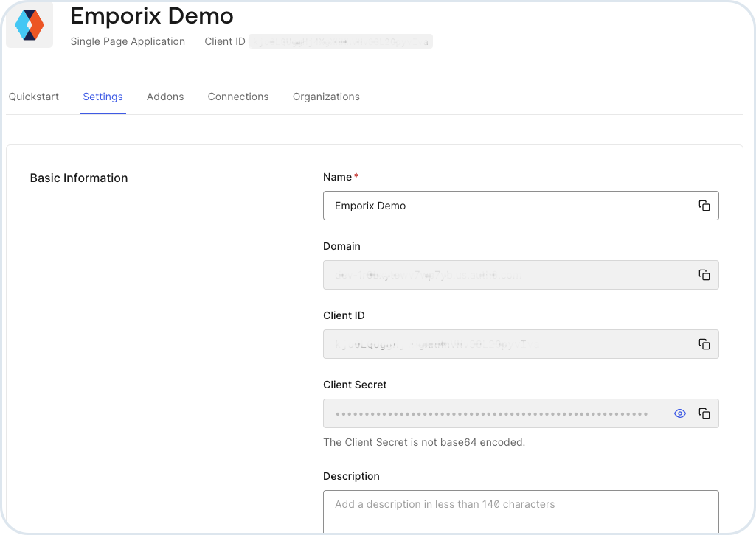Screen dimensions: 756x535
Task: Click the blurred Client ID in header
Action: (x=340, y=41)
